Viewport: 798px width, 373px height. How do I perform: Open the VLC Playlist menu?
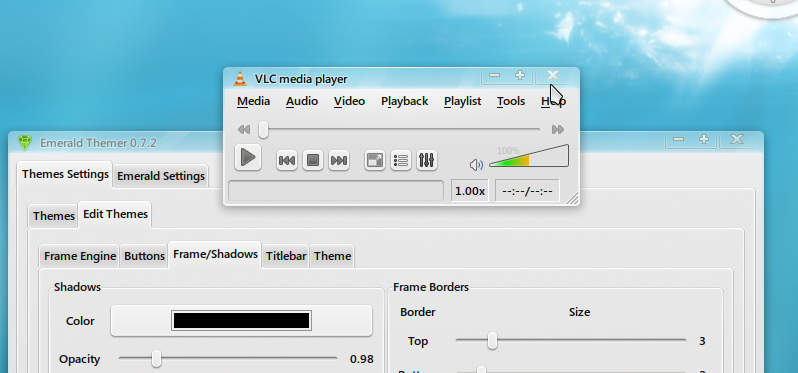tap(462, 101)
